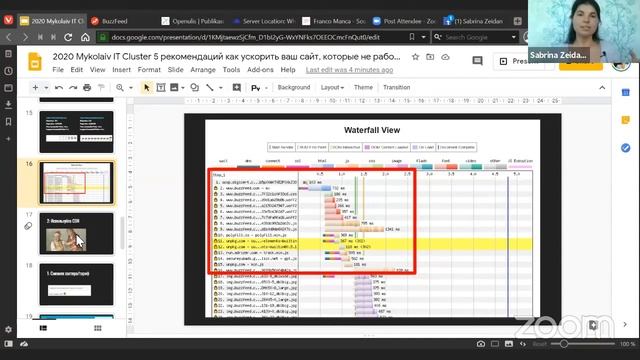Image resolution: width=640 pixels, height=360 pixels.
Task: Check the cloud document status icon
Action: [x=445, y=57]
